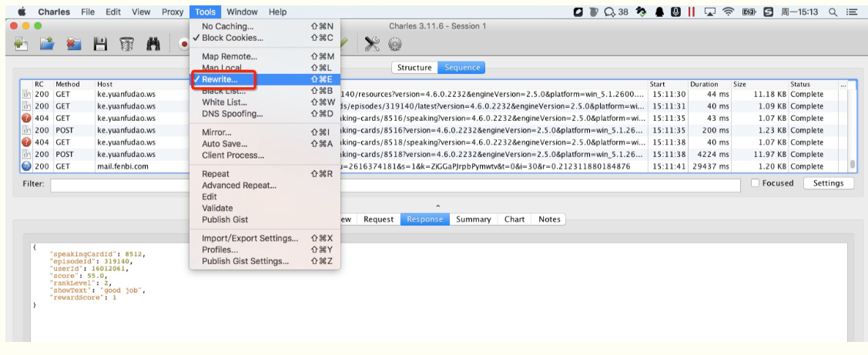Click the globe icon of the mail.fenbi.com row
This screenshot has height=355, width=868.
coord(26,166)
